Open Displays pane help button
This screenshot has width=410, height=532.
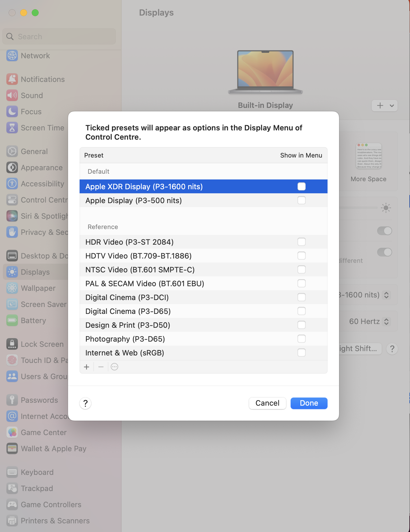pyautogui.click(x=392, y=349)
